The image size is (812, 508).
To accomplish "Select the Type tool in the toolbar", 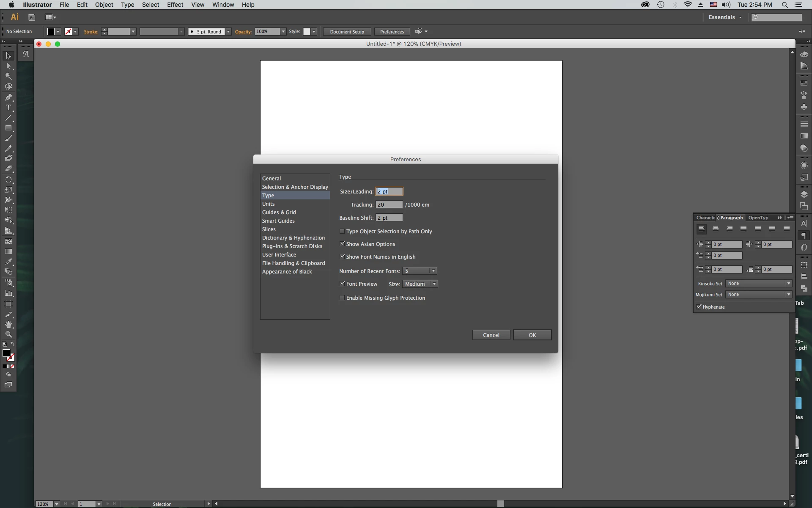I will tap(8, 108).
